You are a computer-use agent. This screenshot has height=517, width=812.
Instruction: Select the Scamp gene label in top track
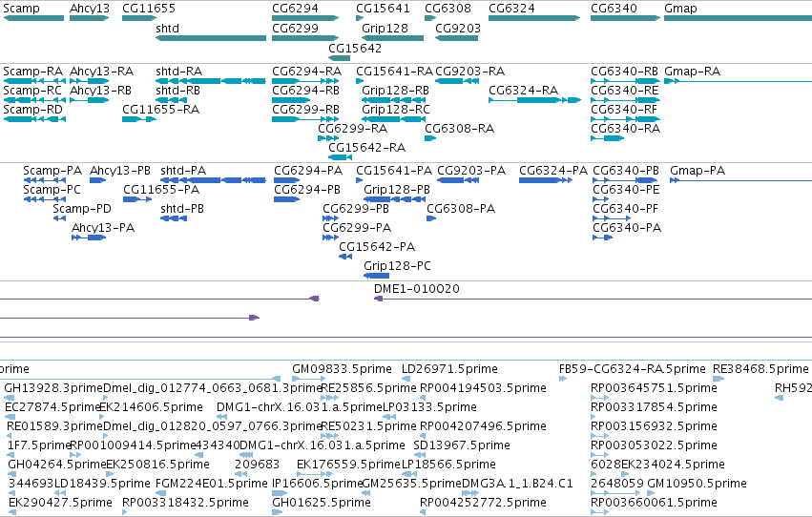click(21, 9)
